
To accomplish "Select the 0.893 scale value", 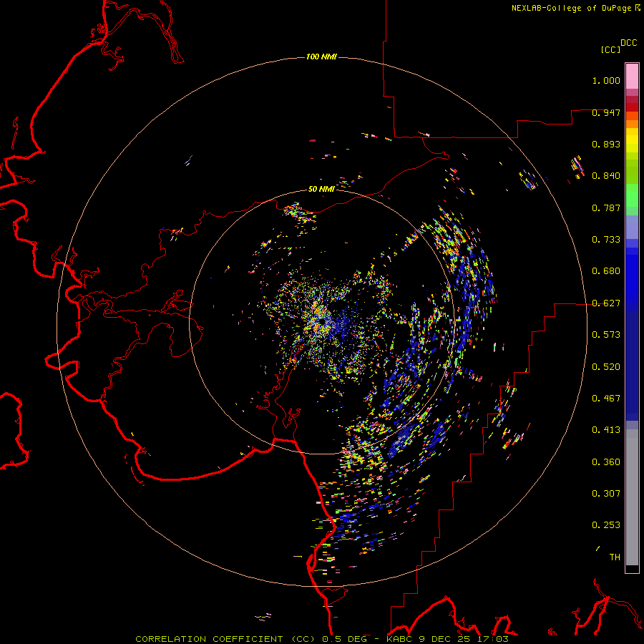I will [606, 144].
